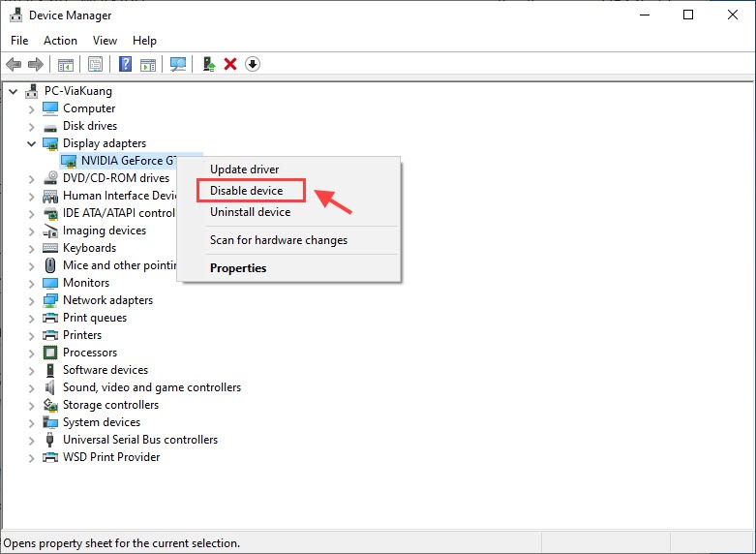This screenshot has height=554, width=756.
Task: Select the Printers text label
Action: (82, 335)
